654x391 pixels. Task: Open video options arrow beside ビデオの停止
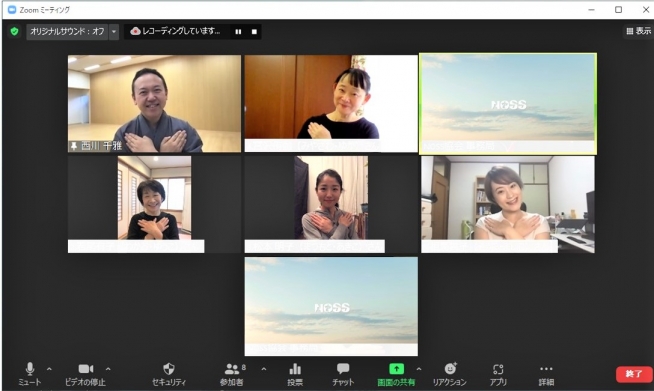click(108, 369)
